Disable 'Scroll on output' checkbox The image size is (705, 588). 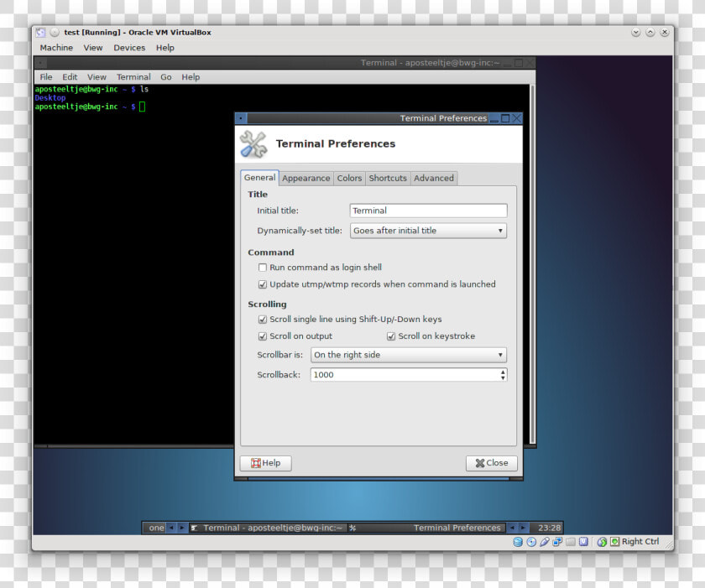[263, 336]
